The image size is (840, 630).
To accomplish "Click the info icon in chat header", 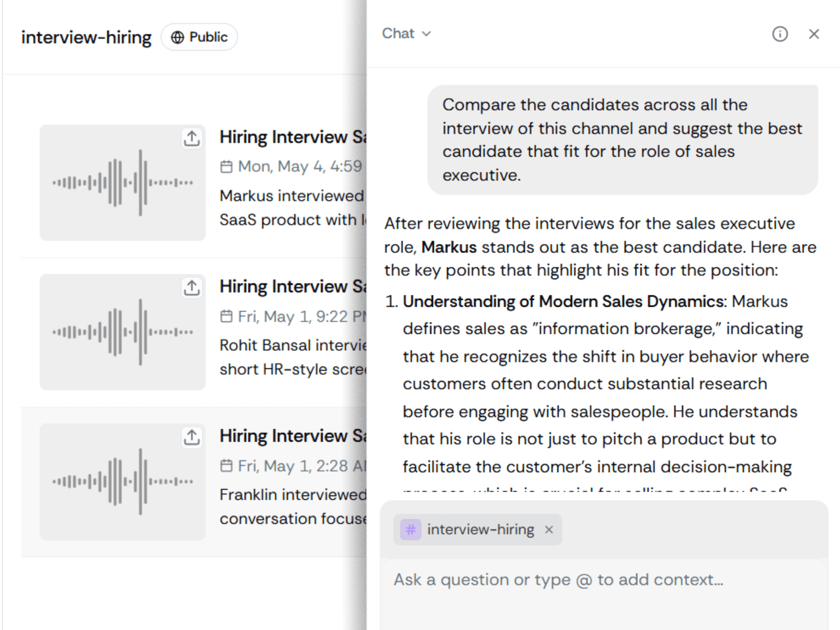I will pyautogui.click(x=780, y=34).
